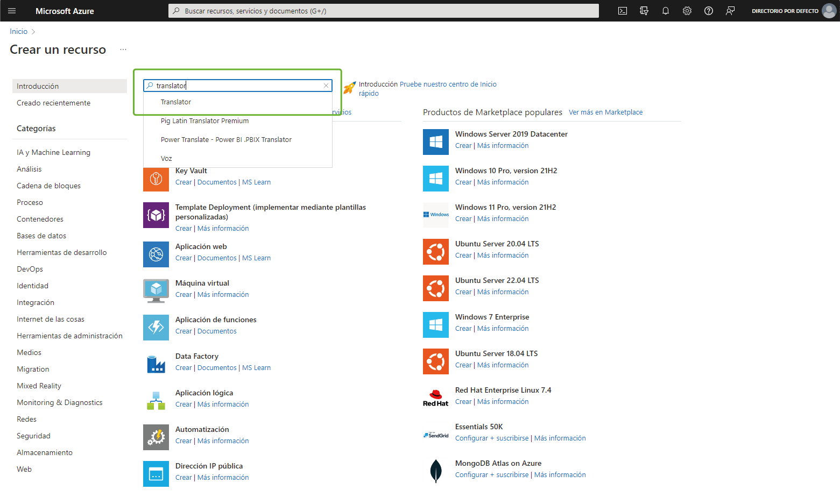The image size is (840, 504).
Task: Open Creado recientemente in left menu
Action: click(69, 103)
